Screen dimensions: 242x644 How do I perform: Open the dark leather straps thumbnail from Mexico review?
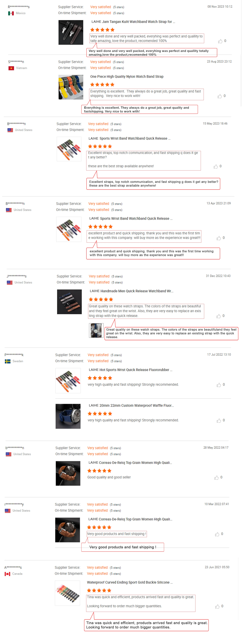tap(71, 33)
